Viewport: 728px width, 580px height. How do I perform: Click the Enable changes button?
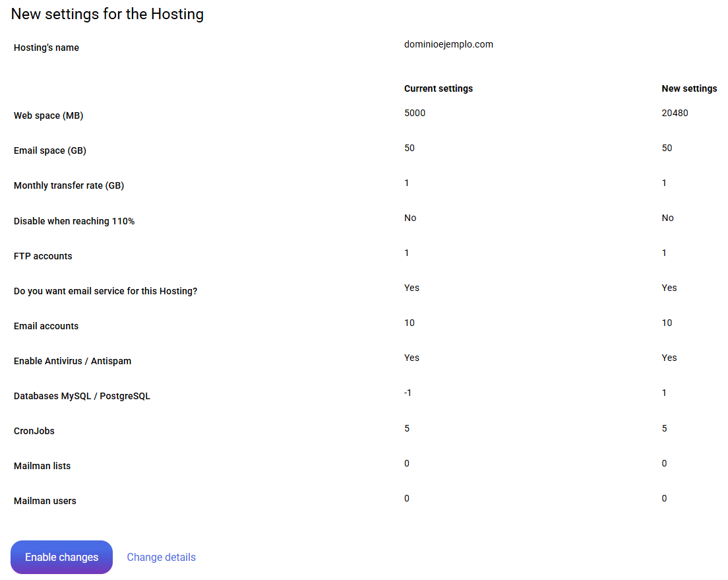tap(61, 558)
